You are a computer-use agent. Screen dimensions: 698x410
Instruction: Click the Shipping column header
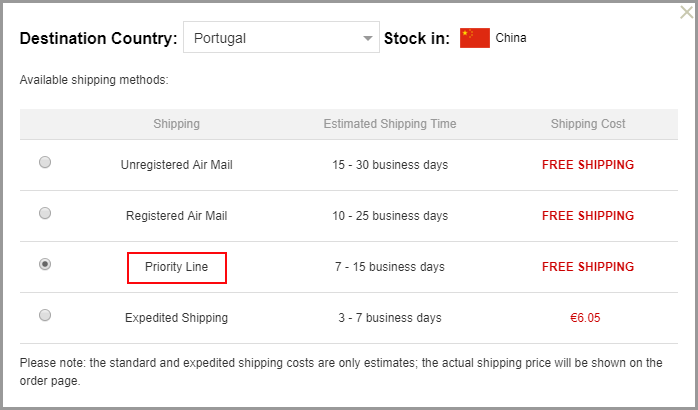point(176,124)
